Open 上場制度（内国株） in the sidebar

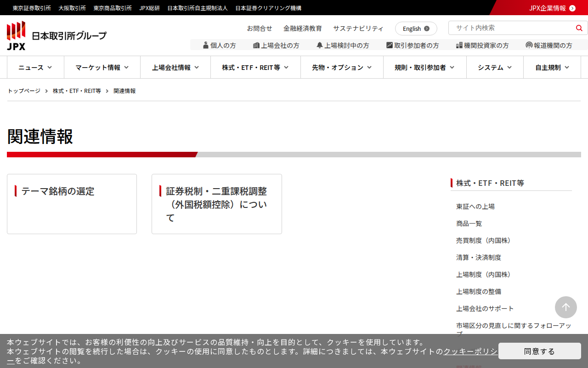click(485, 275)
